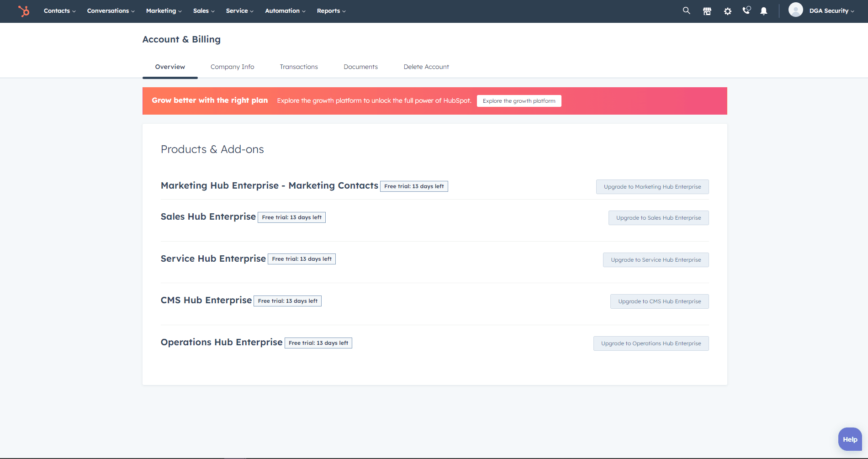Click the Operations Hub Enterprise title
This screenshot has height=459, width=868.
(x=222, y=342)
